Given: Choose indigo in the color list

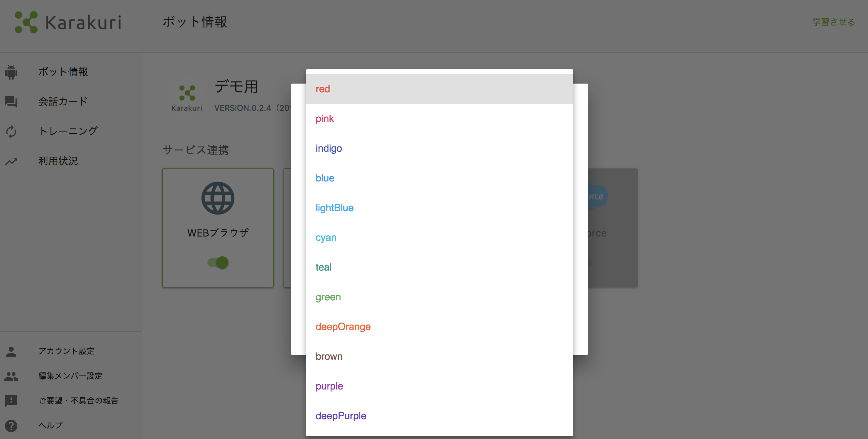Looking at the screenshot, I should pos(328,148).
